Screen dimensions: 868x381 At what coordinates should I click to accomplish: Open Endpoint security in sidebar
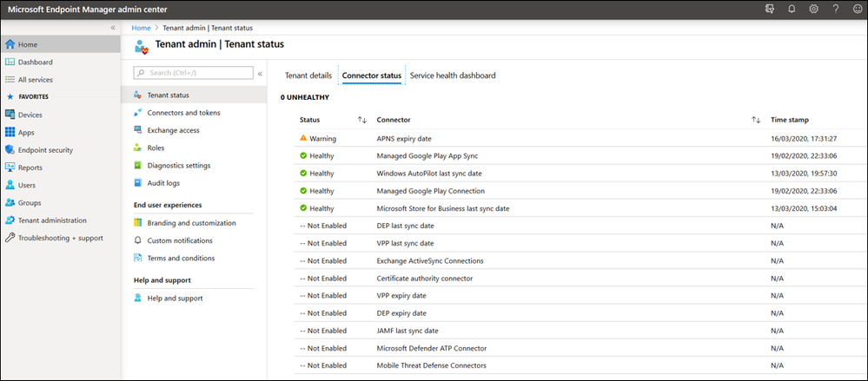[45, 150]
